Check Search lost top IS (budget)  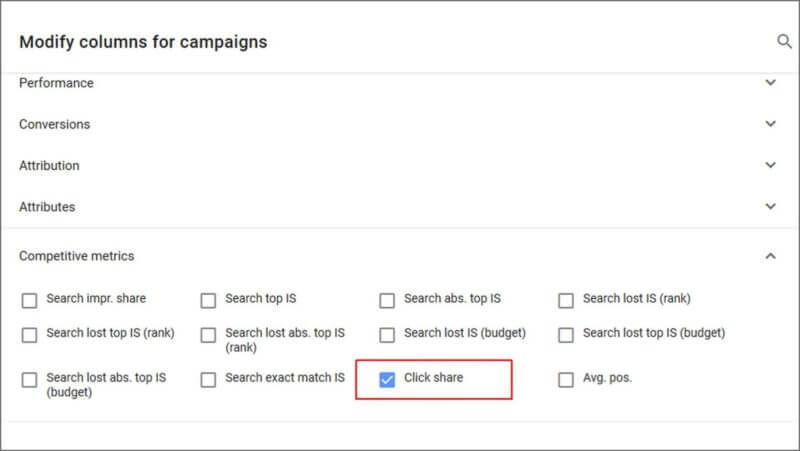566,335
